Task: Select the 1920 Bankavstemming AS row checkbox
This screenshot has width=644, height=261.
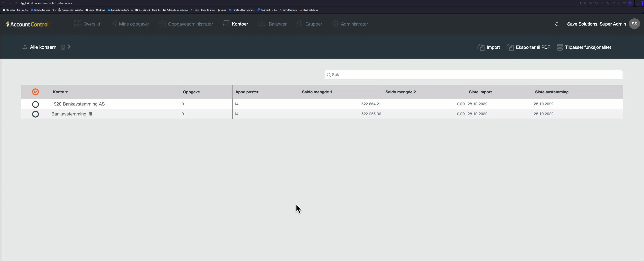Action: [x=35, y=104]
